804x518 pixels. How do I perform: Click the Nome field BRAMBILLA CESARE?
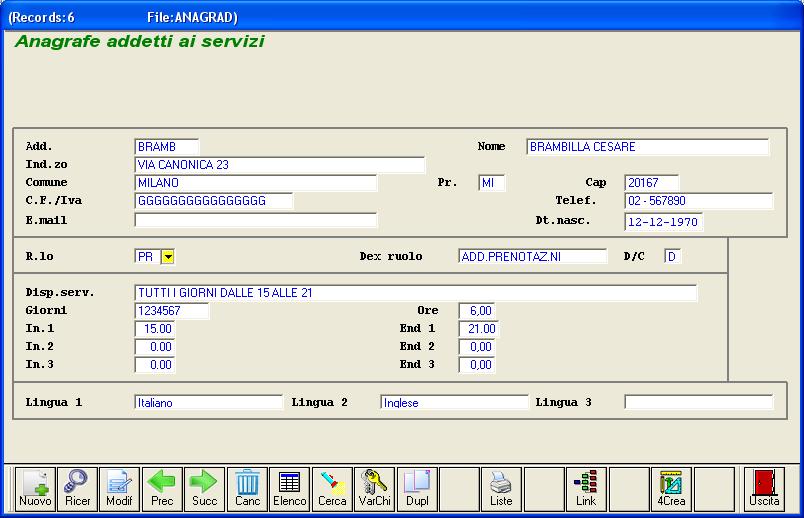[648, 147]
